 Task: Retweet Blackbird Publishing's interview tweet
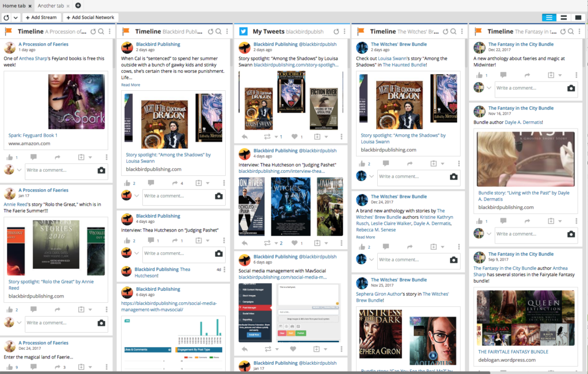coord(268,243)
